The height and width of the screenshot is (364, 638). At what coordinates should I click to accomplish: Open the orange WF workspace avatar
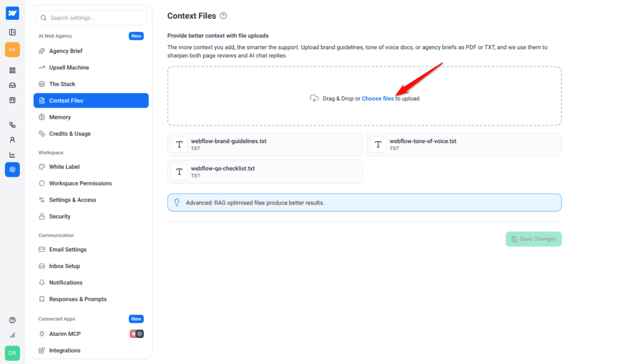(x=12, y=50)
